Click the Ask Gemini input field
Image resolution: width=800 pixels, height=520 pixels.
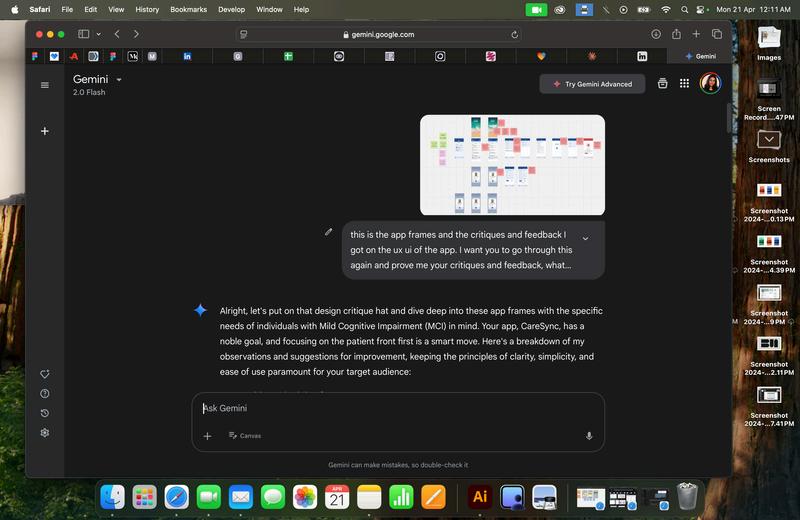[398, 408]
